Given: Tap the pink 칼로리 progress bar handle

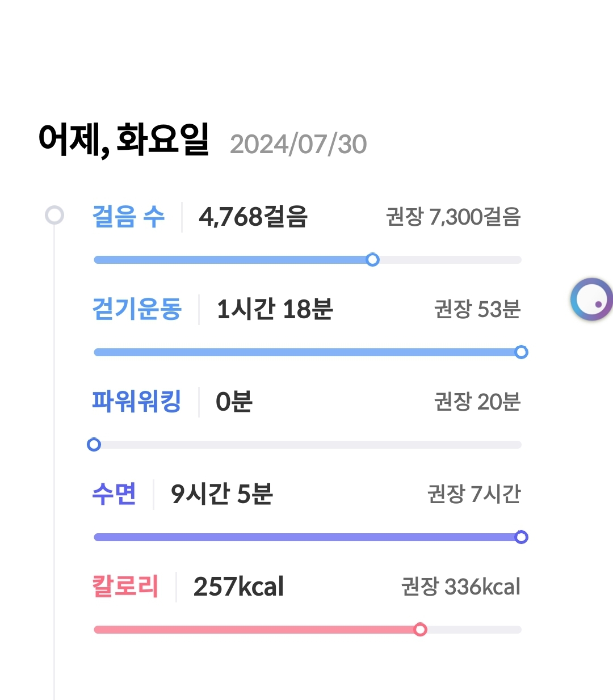Looking at the screenshot, I should [x=420, y=630].
